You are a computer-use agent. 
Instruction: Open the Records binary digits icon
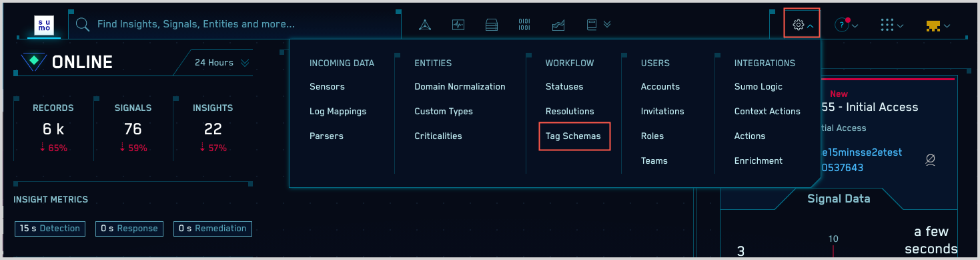(524, 25)
